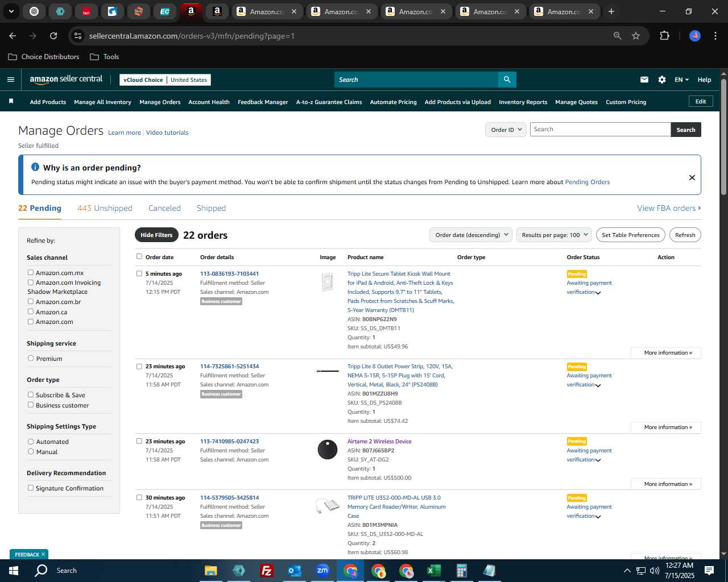Open the Order date (descending) sort dropdown
Screen dimensions: 728x582
click(x=471, y=235)
